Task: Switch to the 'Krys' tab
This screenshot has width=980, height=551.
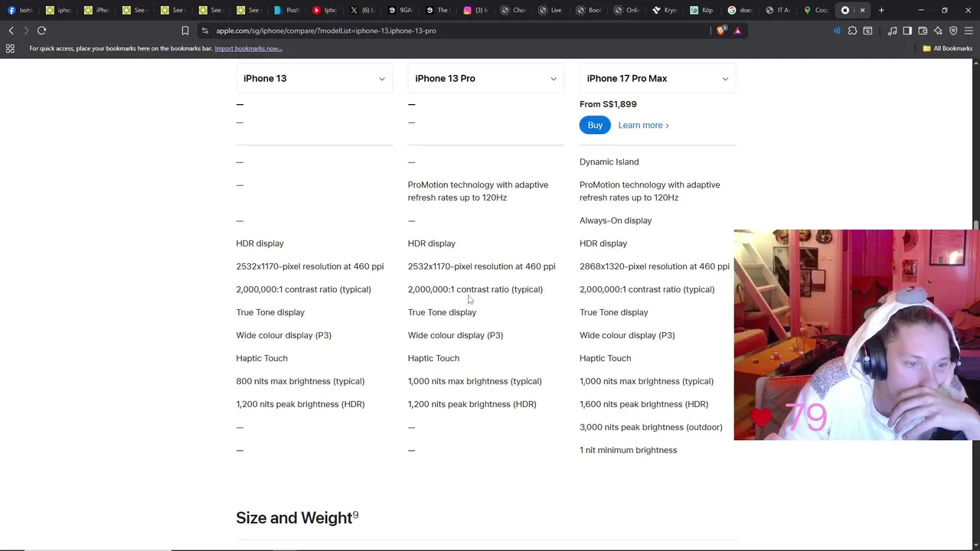Action: tap(665, 10)
